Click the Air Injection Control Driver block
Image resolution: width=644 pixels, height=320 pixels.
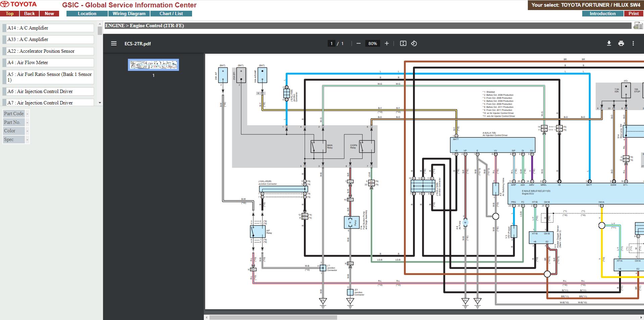coord(493,145)
